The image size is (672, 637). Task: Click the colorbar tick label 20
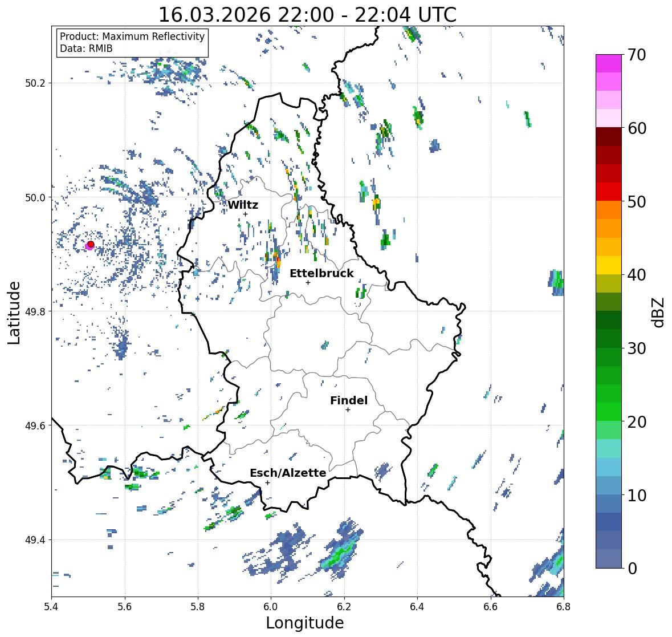coord(637,421)
